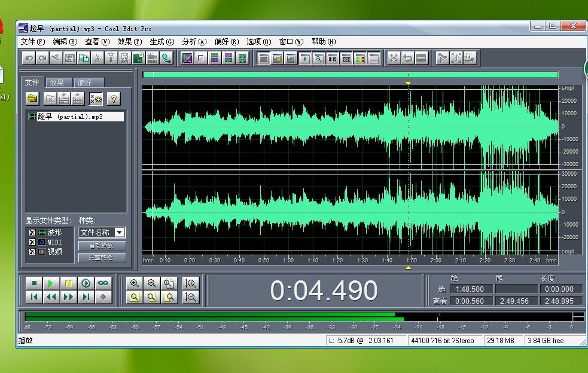Enable loop playback with the infinity icon
588x373 pixels.
click(102, 283)
